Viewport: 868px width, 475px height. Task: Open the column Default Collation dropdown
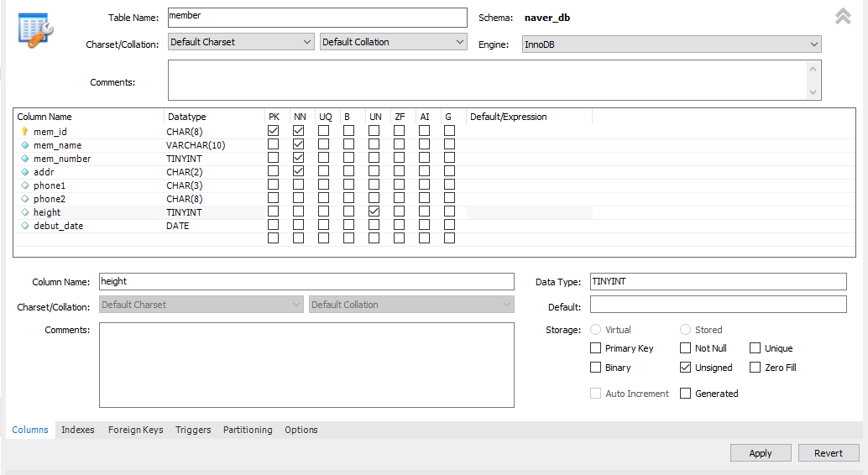click(x=411, y=305)
